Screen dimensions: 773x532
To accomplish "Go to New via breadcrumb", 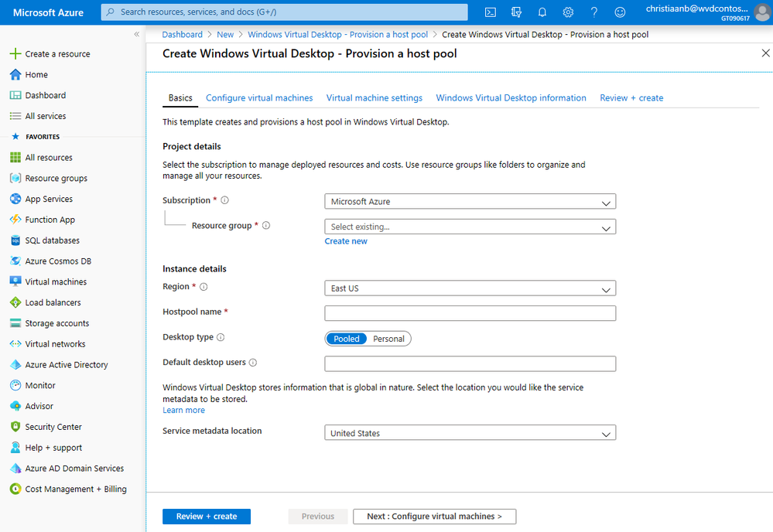I will [225, 35].
